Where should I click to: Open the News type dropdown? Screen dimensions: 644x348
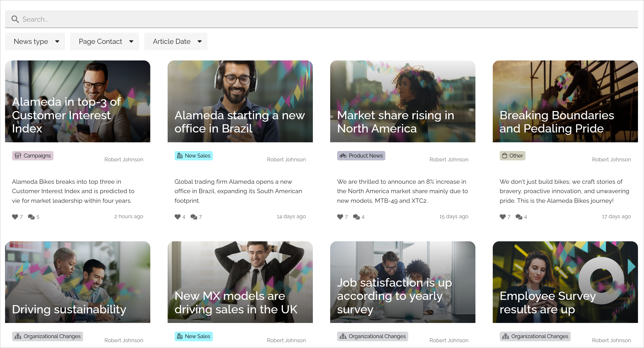35,41
